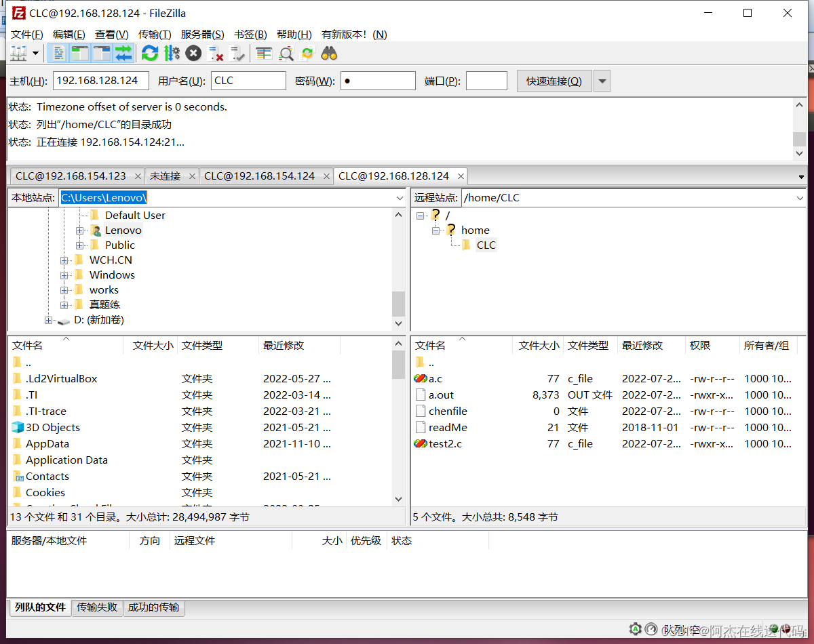Open the Site Manager icon
The image size is (814, 644).
click(18, 53)
